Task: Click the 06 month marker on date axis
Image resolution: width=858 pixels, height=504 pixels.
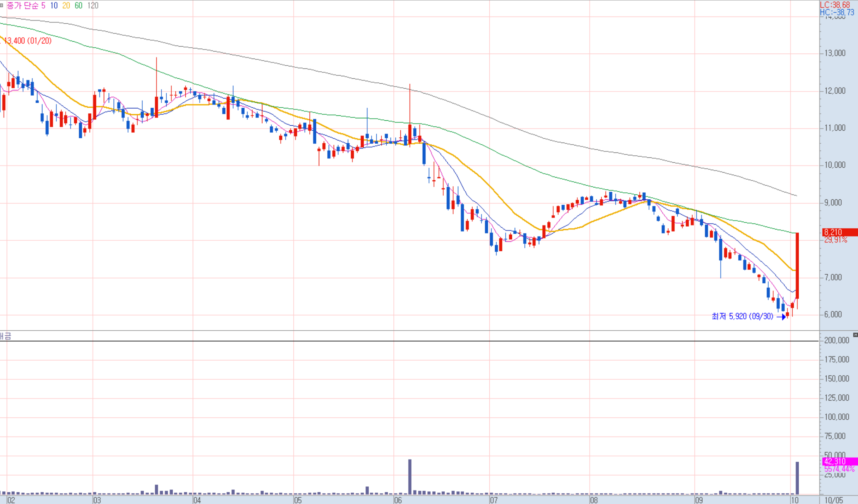Action: (x=398, y=500)
